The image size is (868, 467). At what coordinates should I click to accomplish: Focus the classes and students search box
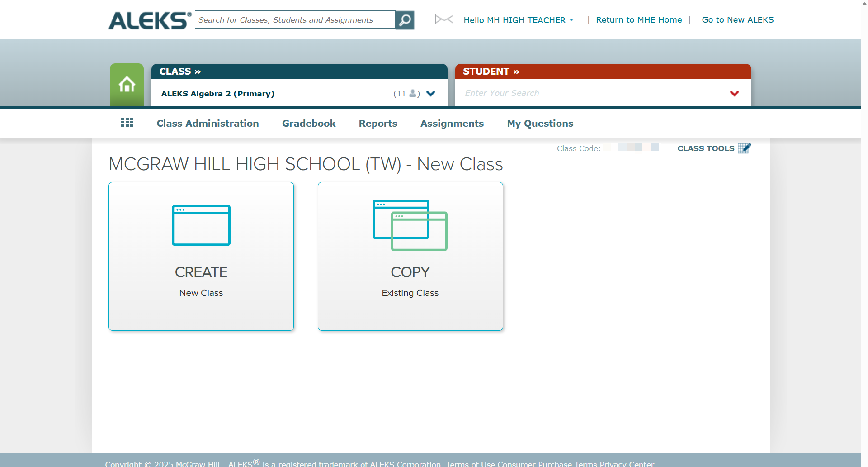click(295, 20)
